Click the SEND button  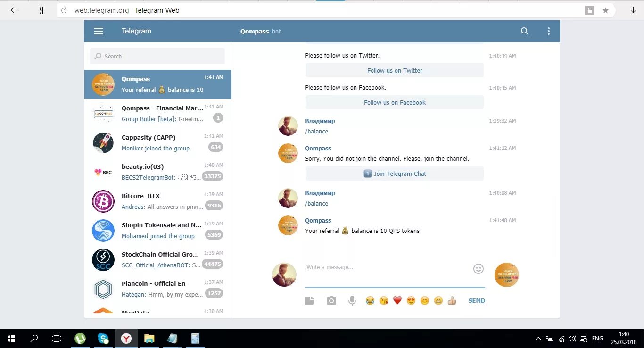point(477,300)
